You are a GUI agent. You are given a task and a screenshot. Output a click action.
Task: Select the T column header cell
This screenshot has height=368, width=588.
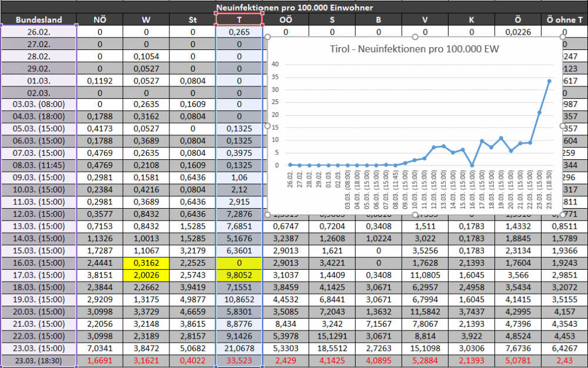point(239,19)
